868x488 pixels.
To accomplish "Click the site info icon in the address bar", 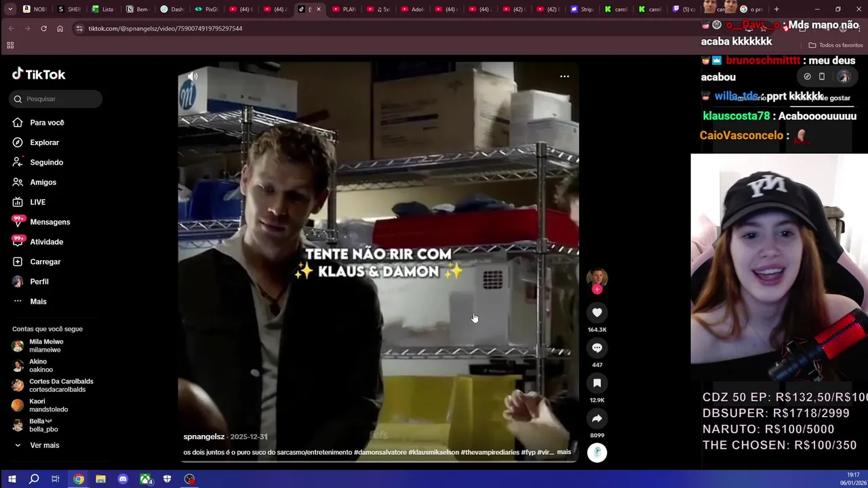I will pos(79,28).
